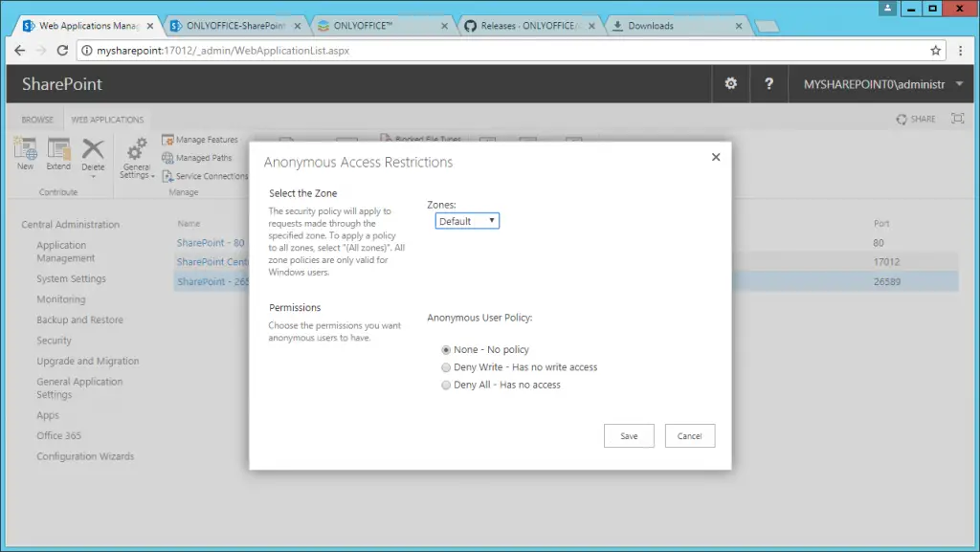Screen dimensions: 980x552
Task: Go to Monitoring
Action: click(x=60, y=299)
